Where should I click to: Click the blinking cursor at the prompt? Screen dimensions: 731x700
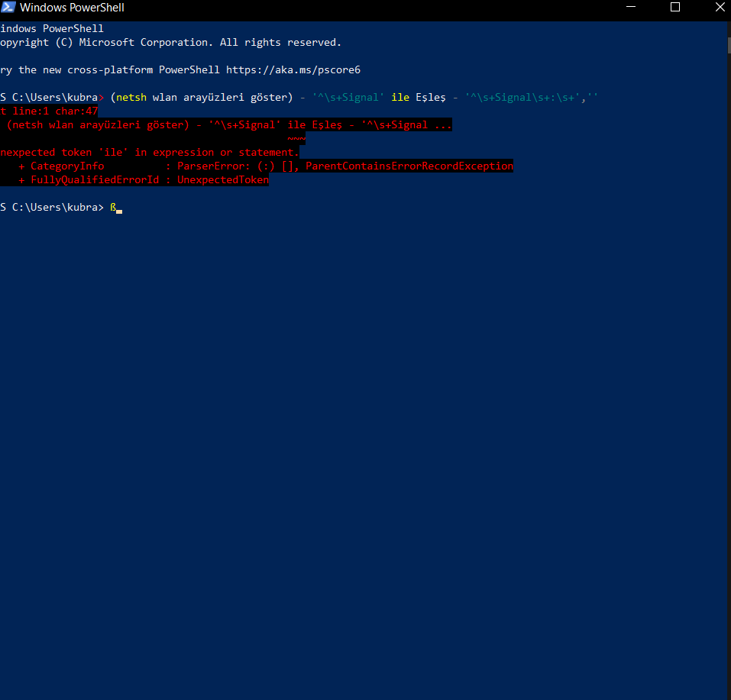click(x=119, y=210)
